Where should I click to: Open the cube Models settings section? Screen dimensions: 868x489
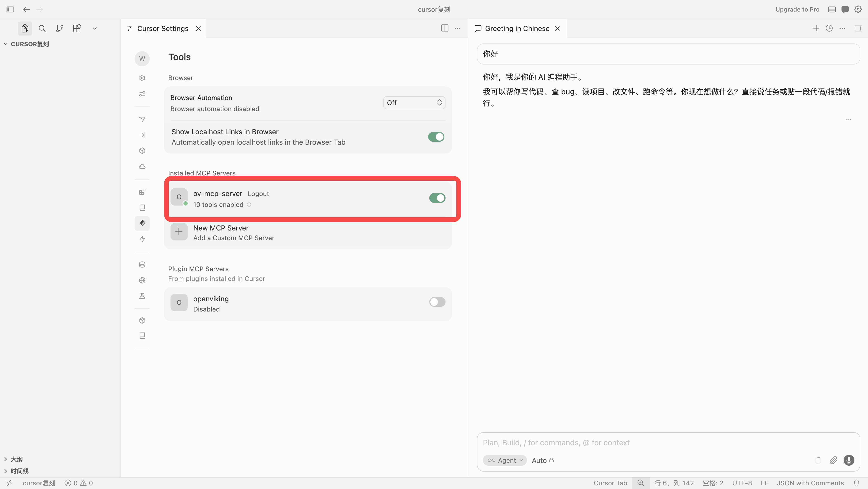142,151
